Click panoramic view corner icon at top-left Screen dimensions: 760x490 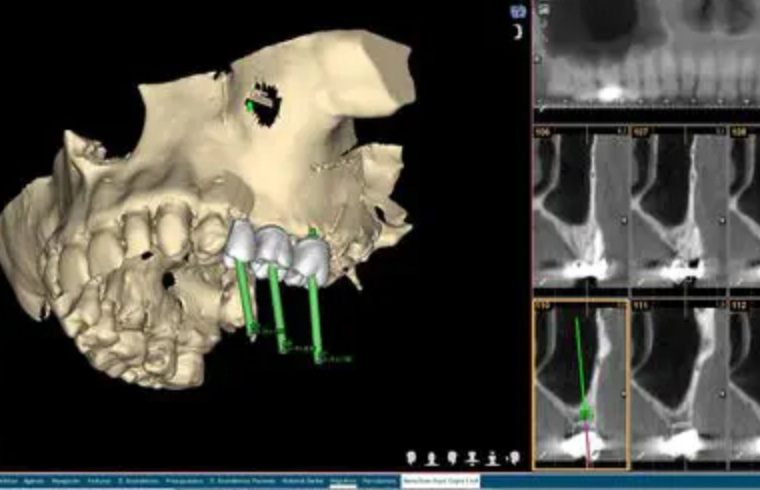[x=543, y=10]
